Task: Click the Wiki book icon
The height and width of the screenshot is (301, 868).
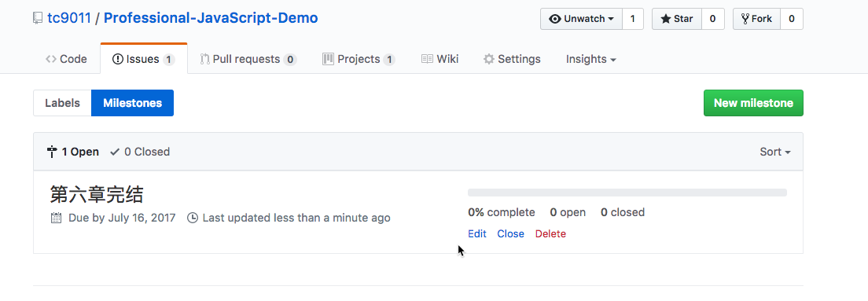Action: pos(427,59)
